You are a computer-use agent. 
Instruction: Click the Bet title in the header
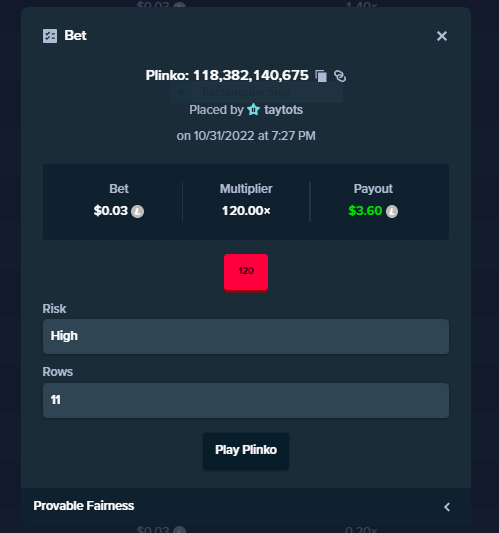tap(75, 35)
